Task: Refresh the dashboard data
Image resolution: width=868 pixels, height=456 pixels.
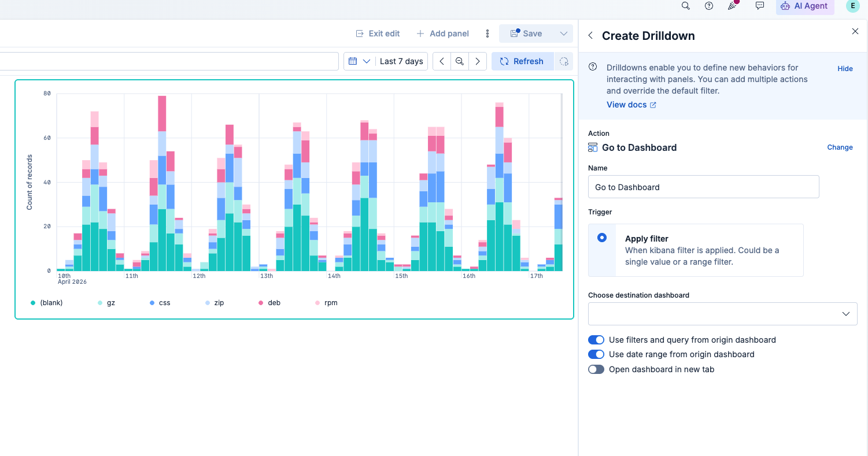Action: click(522, 61)
